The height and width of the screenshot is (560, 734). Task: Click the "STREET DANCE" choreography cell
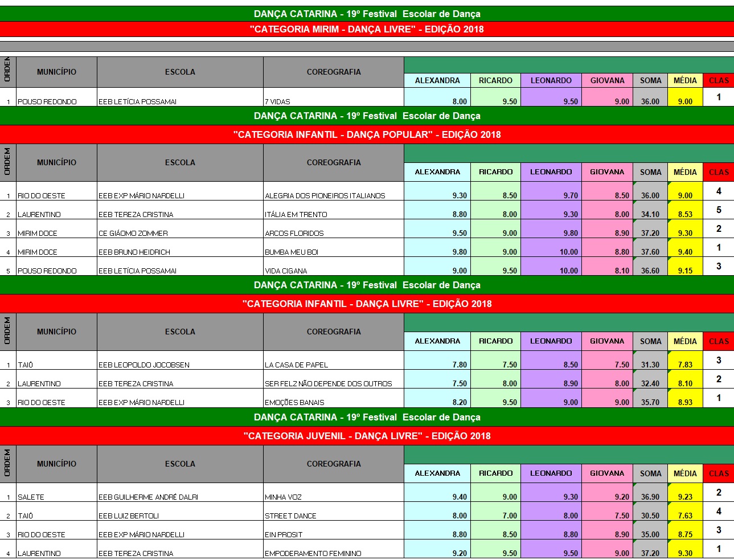pos(333,512)
